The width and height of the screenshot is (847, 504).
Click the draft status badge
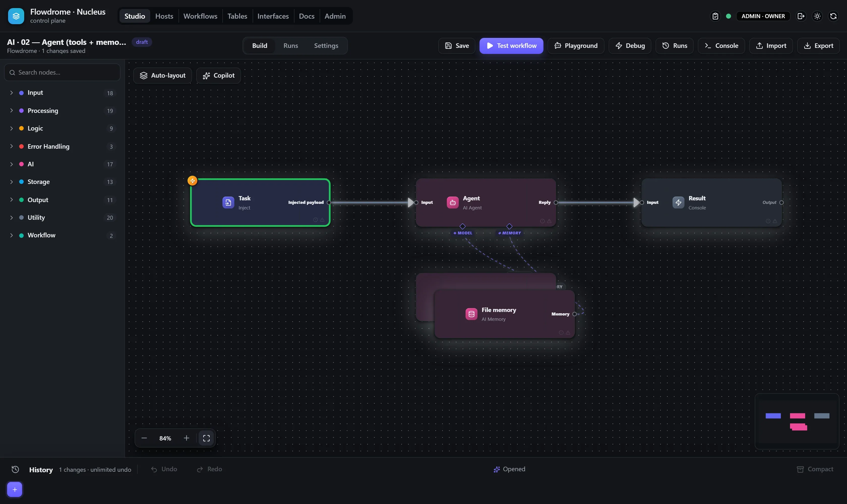[142, 42]
